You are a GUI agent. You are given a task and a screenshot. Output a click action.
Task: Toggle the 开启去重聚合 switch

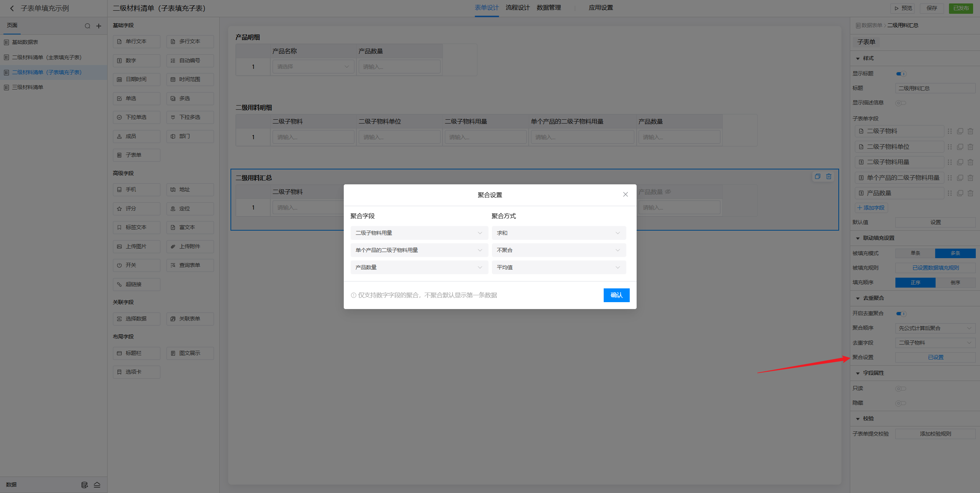(901, 314)
